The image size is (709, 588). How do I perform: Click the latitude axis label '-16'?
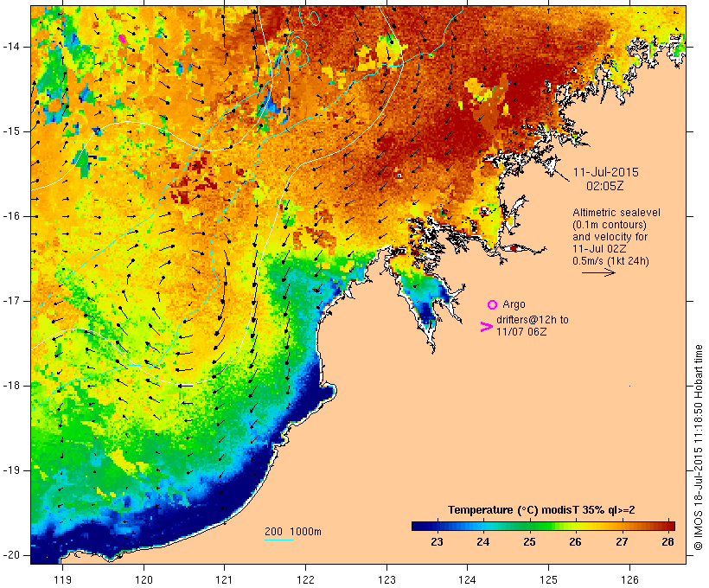click(11, 216)
